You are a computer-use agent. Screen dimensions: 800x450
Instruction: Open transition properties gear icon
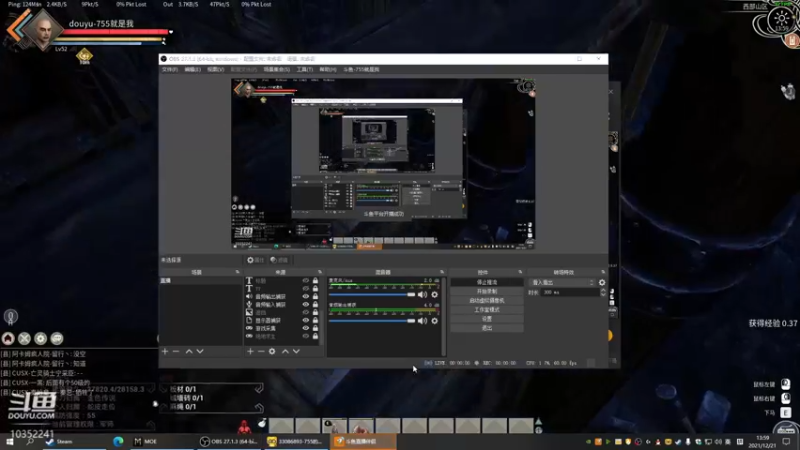point(602,282)
